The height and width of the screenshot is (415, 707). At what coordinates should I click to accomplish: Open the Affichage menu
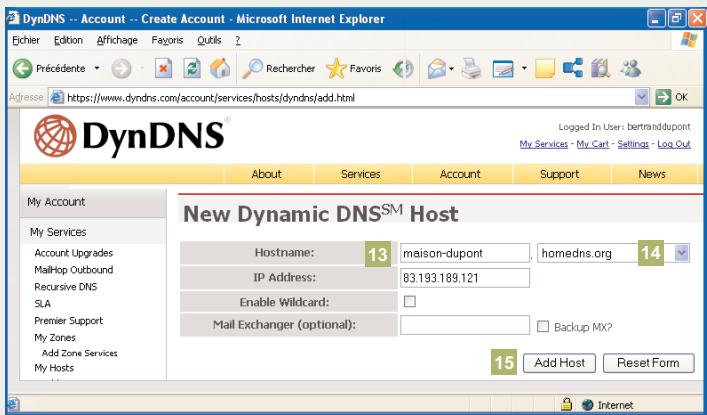tap(117, 40)
